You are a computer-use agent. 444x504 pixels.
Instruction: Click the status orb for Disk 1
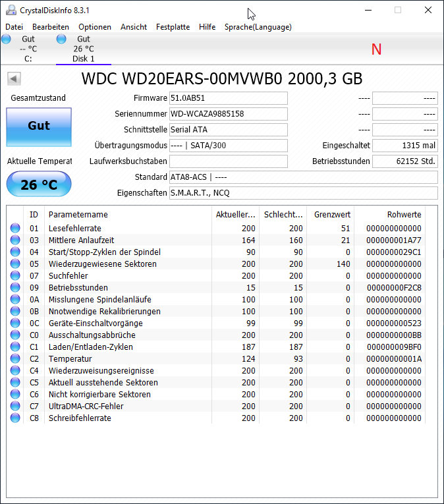[61, 39]
